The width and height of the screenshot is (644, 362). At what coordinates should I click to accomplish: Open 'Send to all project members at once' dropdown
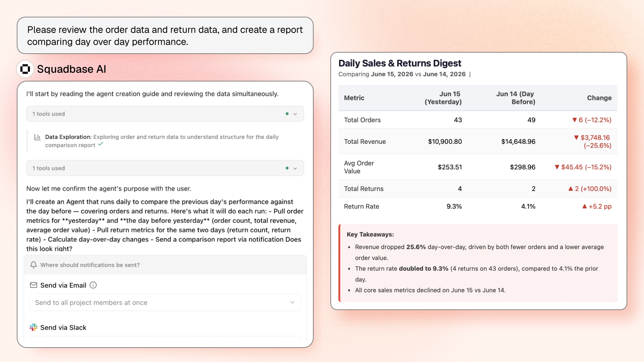(165, 302)
